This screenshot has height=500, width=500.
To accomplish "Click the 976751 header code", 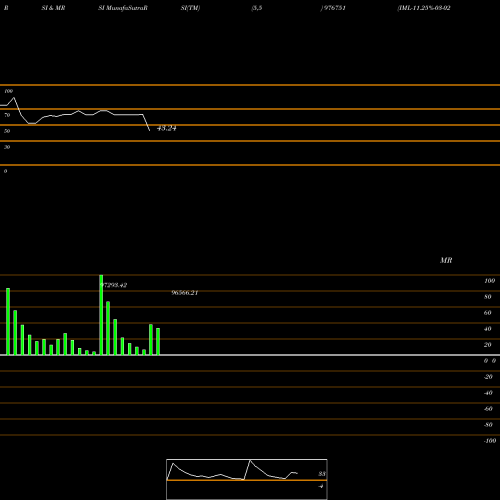I will pos(335,8).
